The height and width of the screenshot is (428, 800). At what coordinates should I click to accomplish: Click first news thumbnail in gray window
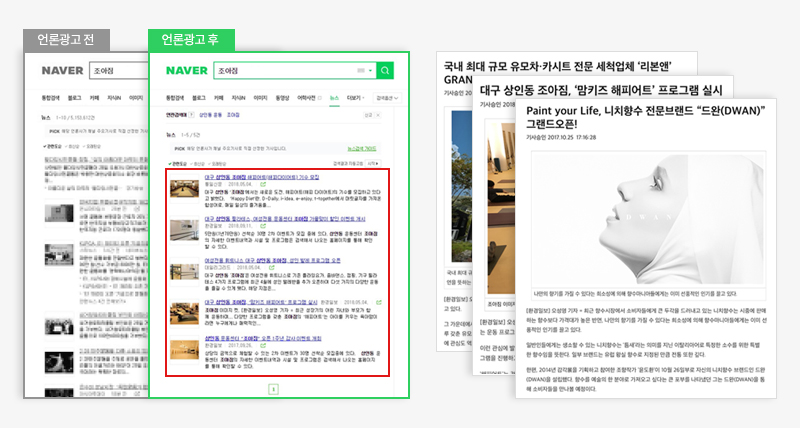click(59, 213)
